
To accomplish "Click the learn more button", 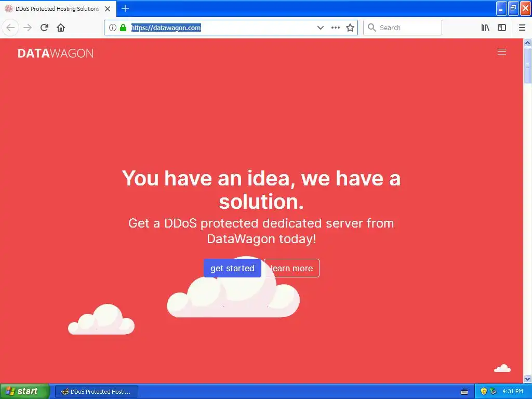I will pyautogui.click(x=291, y=268).
